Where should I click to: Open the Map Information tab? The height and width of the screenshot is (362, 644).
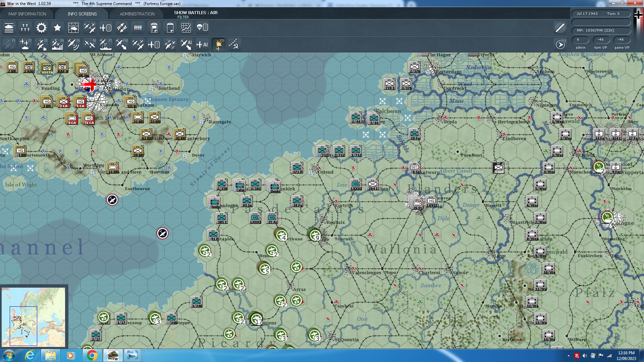pyautogui.click(x=27, y=14)
